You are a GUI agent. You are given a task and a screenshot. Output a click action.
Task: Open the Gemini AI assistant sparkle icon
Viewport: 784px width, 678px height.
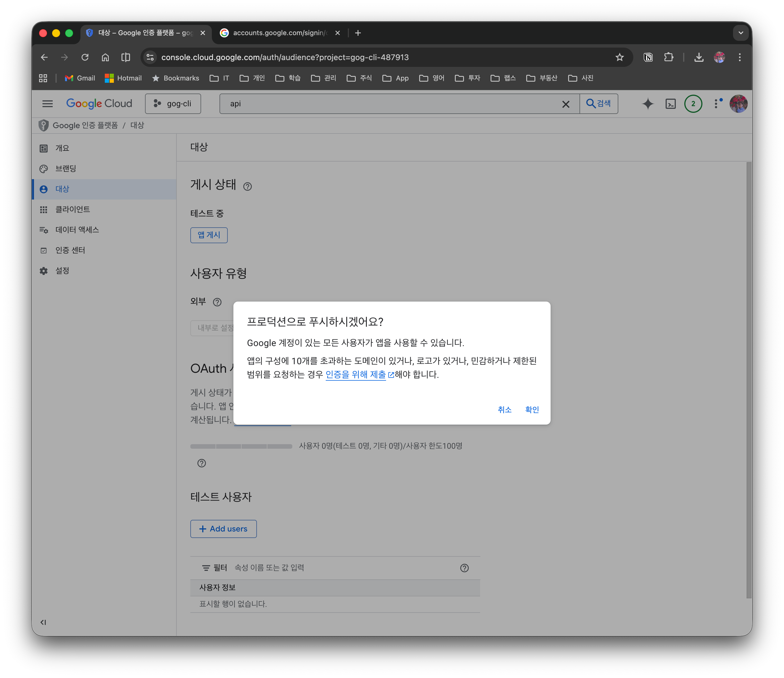point(648,104)
